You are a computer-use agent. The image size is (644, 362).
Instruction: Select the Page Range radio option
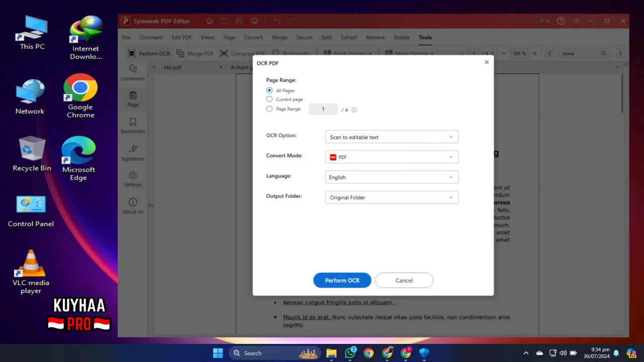tap(269, 109)
